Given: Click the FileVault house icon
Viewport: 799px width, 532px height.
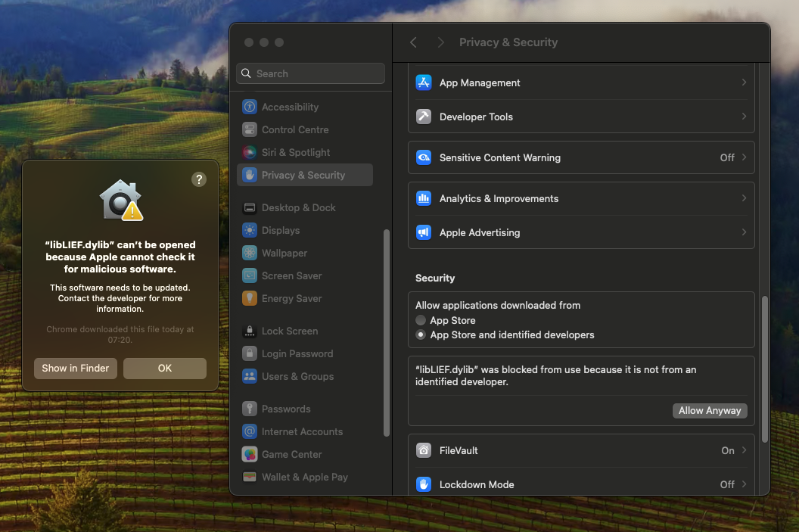Looking at the screenshot, I should pos(424,450).
